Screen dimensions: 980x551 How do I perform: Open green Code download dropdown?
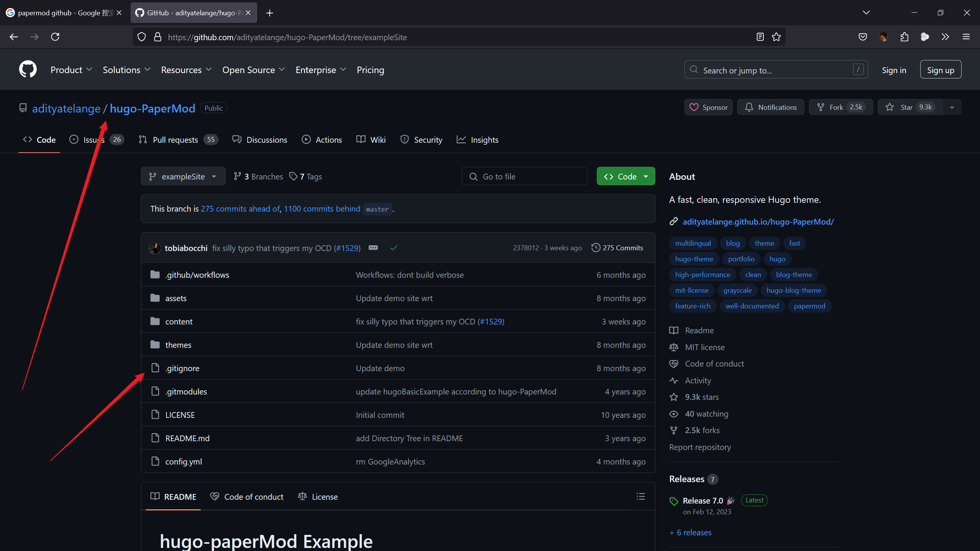pos(626,176)
